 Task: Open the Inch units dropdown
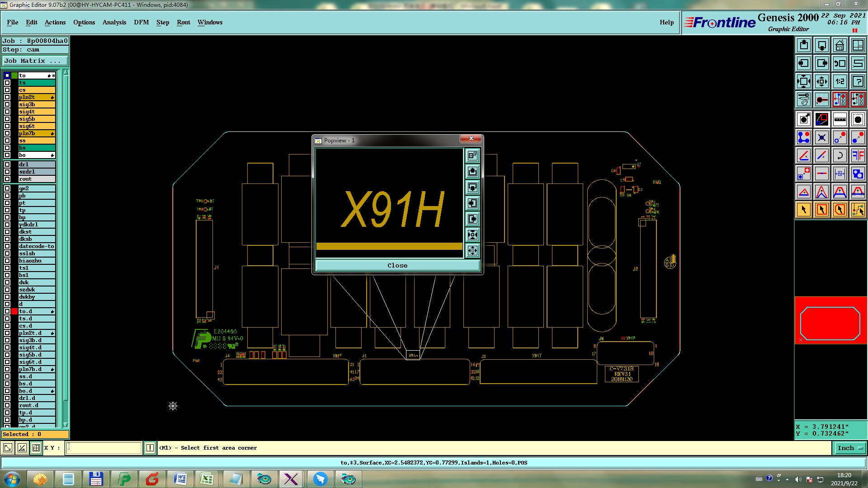tap(850, 448)
